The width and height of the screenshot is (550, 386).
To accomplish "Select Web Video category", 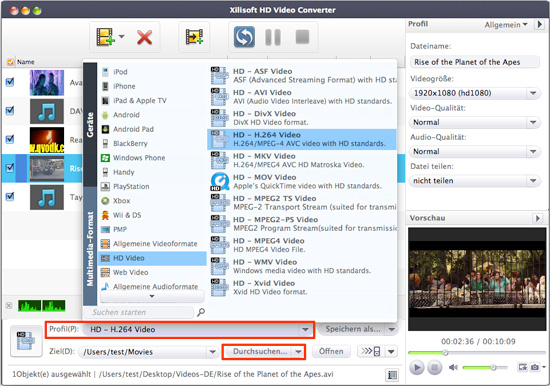I will click(x=152, y=272).
